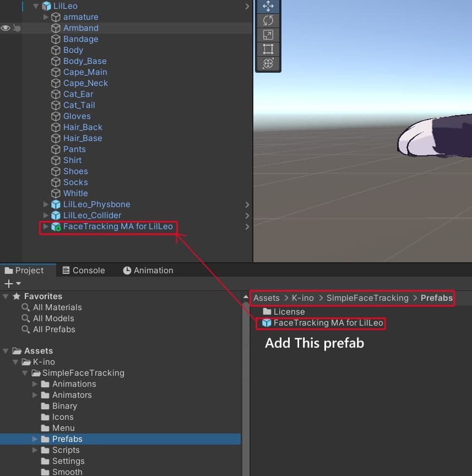Collapse the LilLeo hierarchy object
Image resolution: width=472 pixels, height=476 pixels.
(35, 6)
